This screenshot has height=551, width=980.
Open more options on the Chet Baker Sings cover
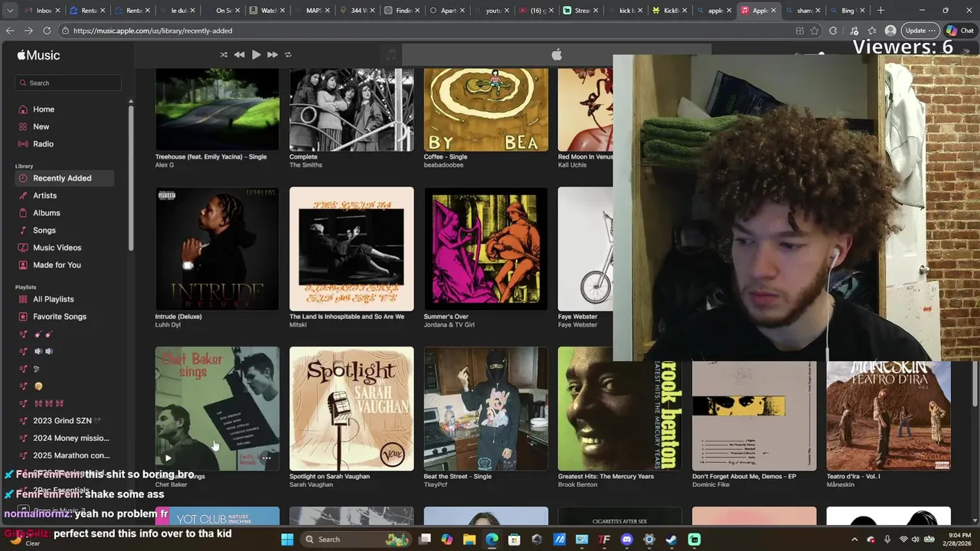point(266,458)
